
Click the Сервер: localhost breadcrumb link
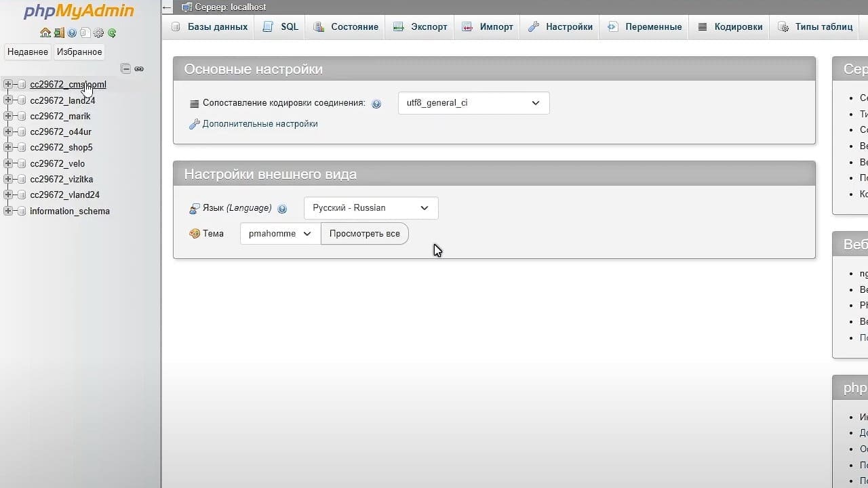pos(231,7)
